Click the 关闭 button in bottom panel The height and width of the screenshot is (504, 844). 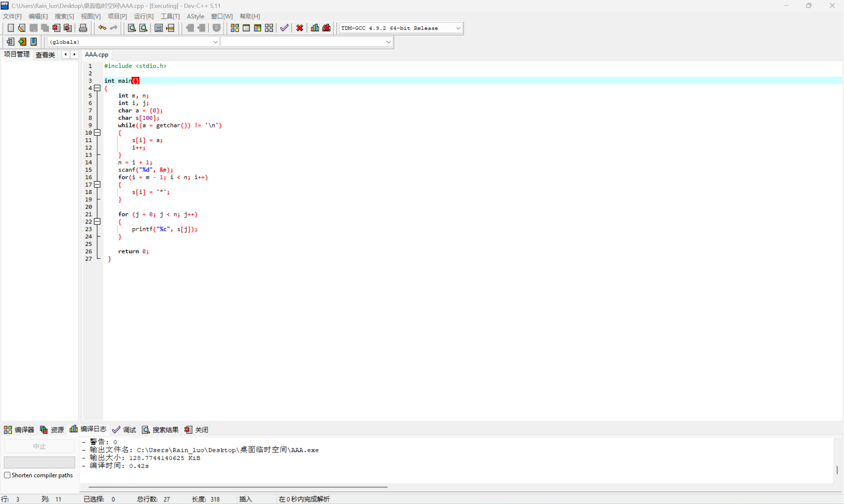(196, 430)
